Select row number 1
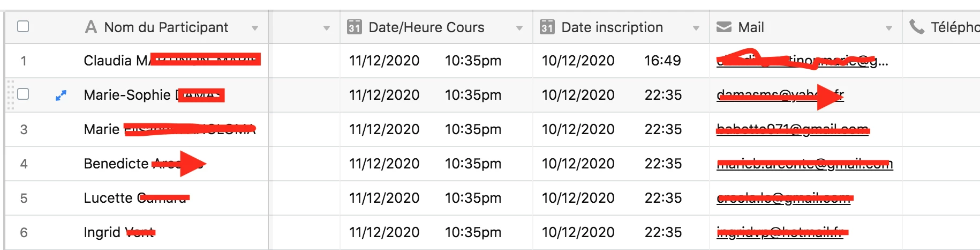The image size is (980, 250). click(24, 61)
